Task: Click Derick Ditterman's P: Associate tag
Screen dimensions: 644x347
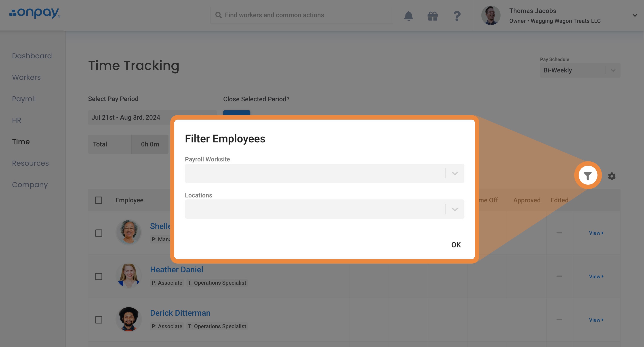Action: coord(167,326)
